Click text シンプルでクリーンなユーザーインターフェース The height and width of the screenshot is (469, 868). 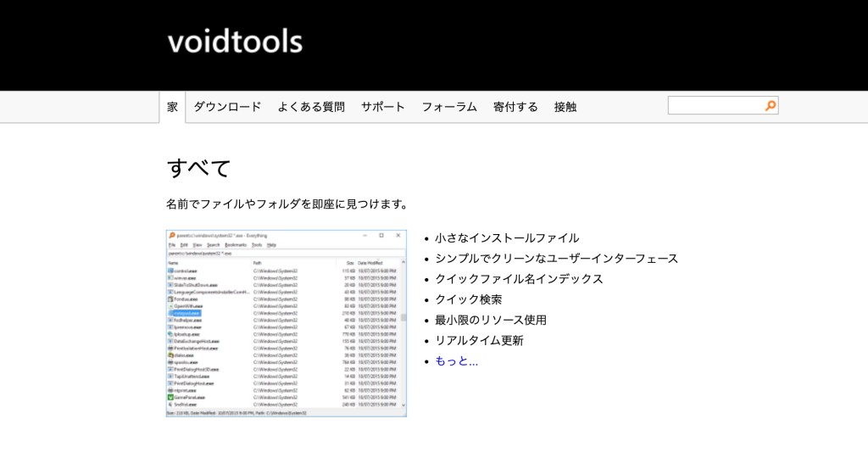click(556, 259)
